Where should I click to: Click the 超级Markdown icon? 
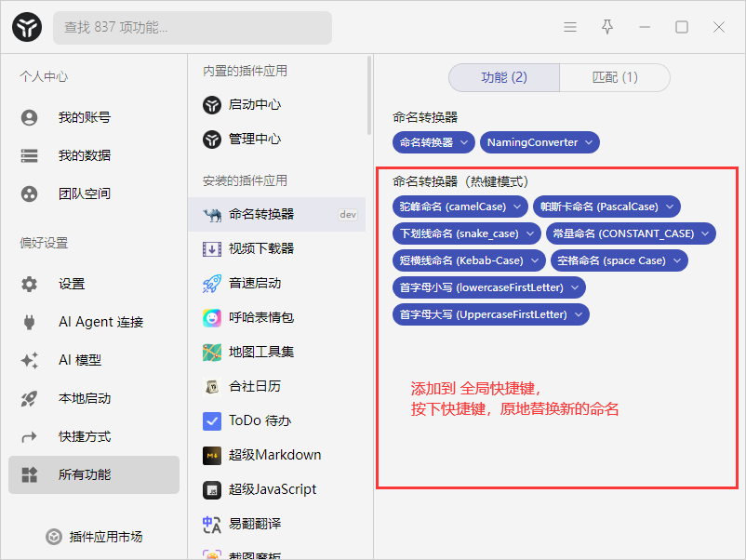click(212, 455)
